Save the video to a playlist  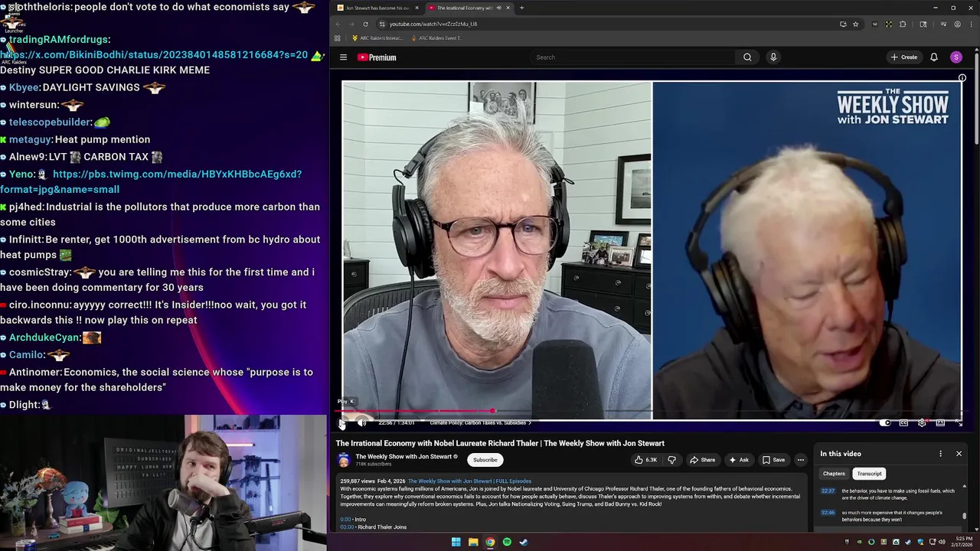773,460
